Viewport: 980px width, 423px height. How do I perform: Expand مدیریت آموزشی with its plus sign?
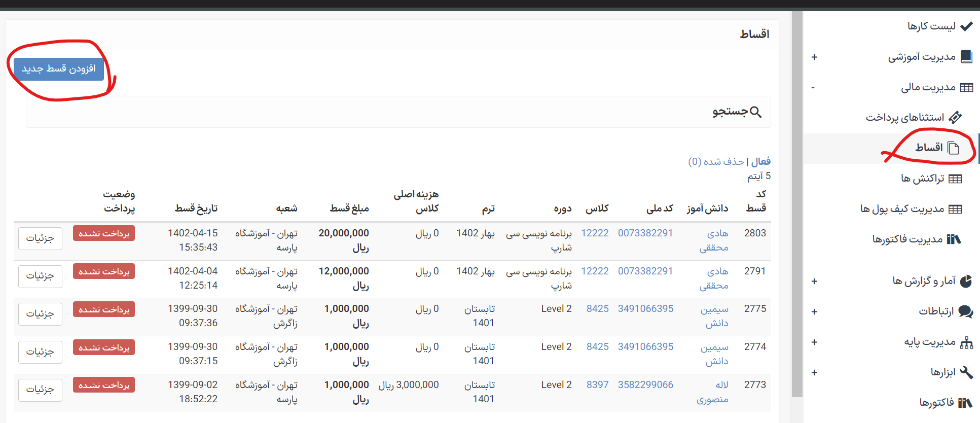pos(814,57)
